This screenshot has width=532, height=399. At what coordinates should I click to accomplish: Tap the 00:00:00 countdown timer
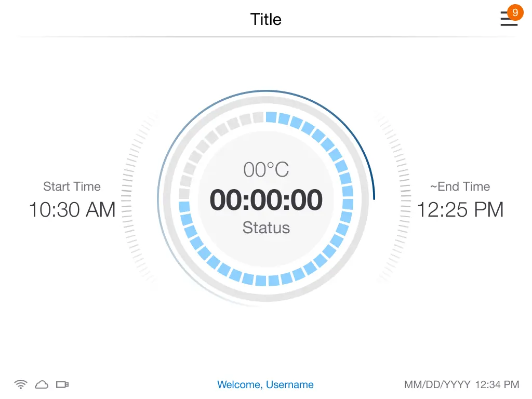click(x=266, y=200)
